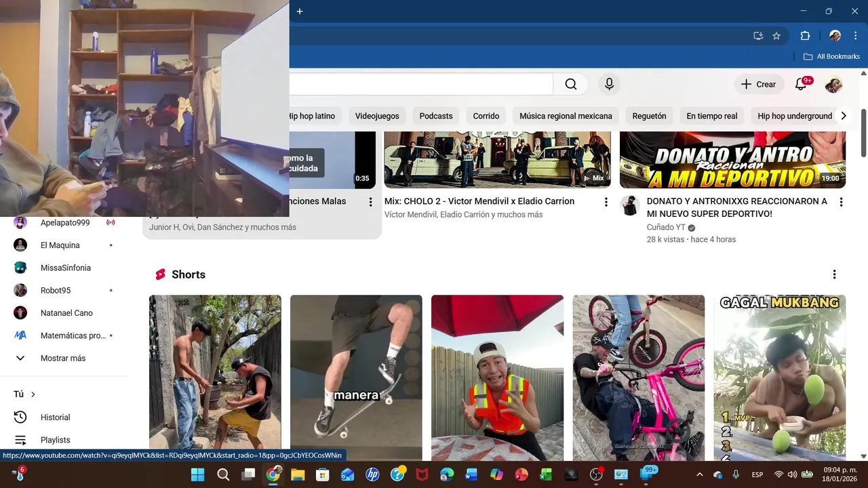868x488 pixels.
Task: Show more filter chips with the right arrow
Action: pyautogui.click(x=844, y=116)
